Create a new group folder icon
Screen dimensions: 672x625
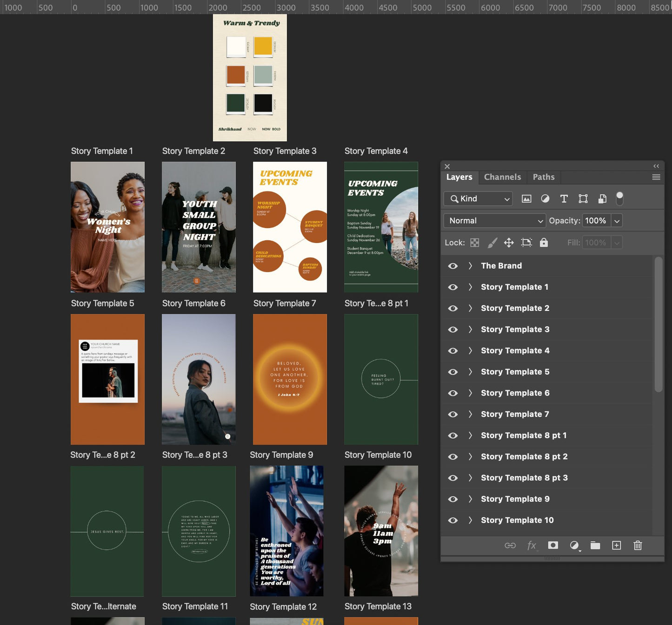[595, 546]
